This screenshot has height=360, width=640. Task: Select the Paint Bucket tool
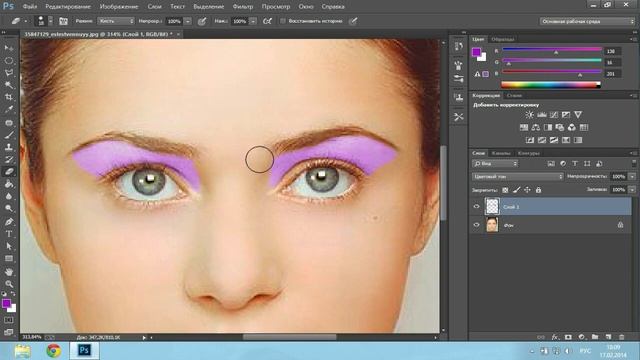point(9,184)
